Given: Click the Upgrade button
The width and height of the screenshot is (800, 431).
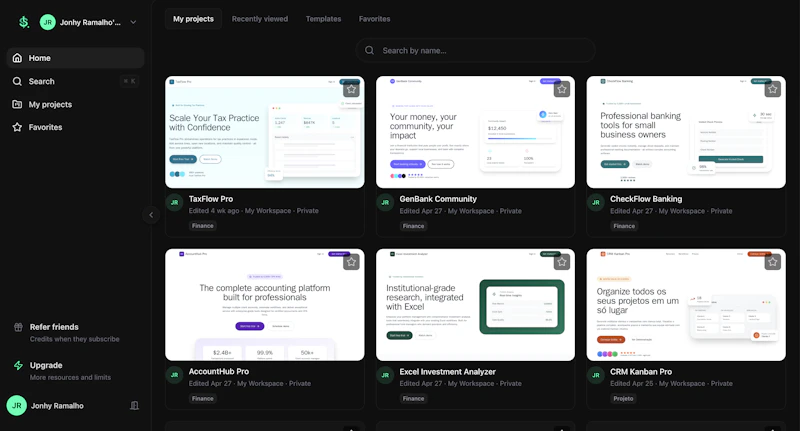Looking at the screenshot, I should click(46, 365).
